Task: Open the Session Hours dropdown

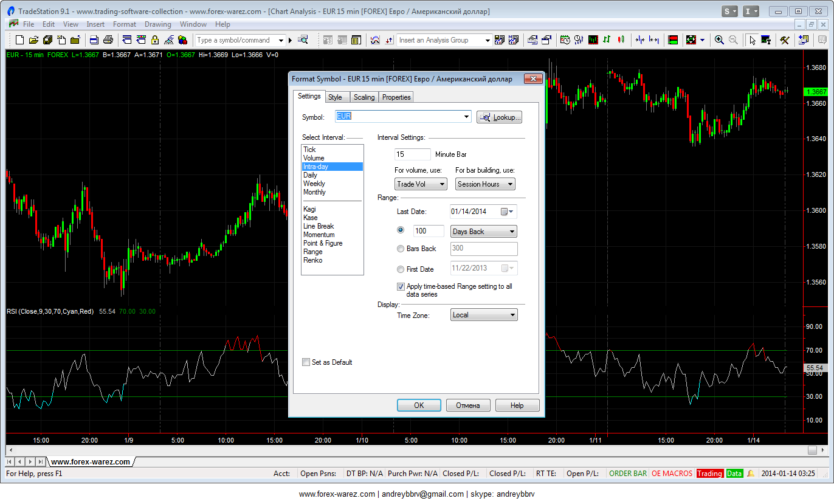Action: (x=485, y=184)
